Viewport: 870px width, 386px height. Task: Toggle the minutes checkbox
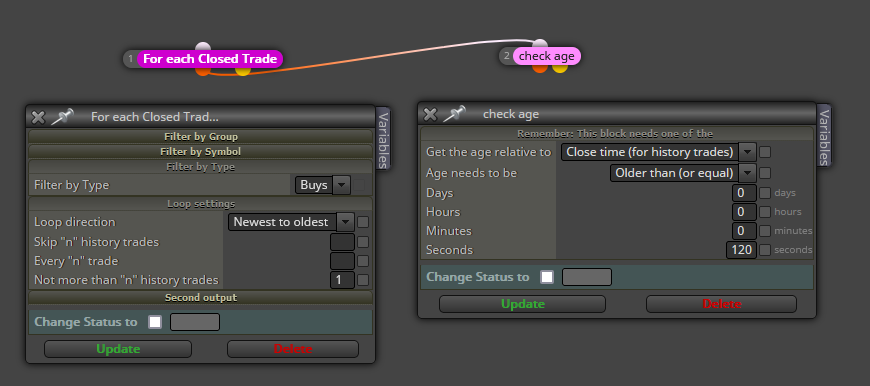tap(765, 231)
